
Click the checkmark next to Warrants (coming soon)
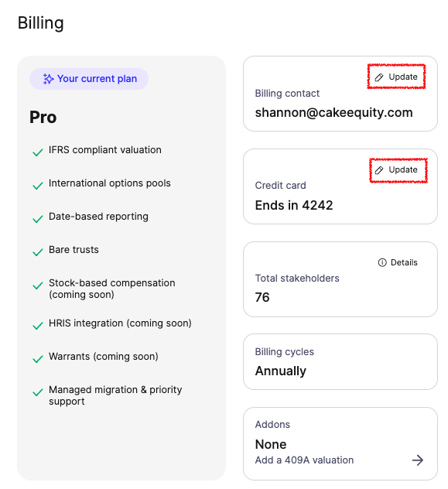[38, 359]
